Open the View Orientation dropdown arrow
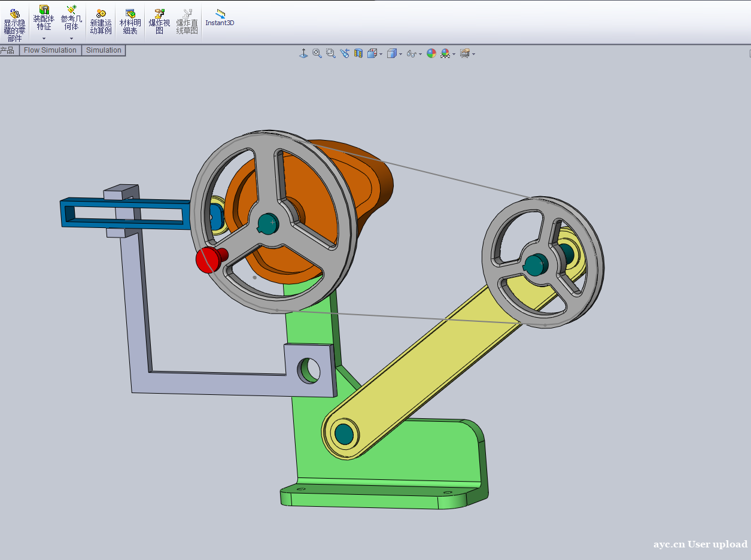The image size is (751, 560). tap(381, 54)
